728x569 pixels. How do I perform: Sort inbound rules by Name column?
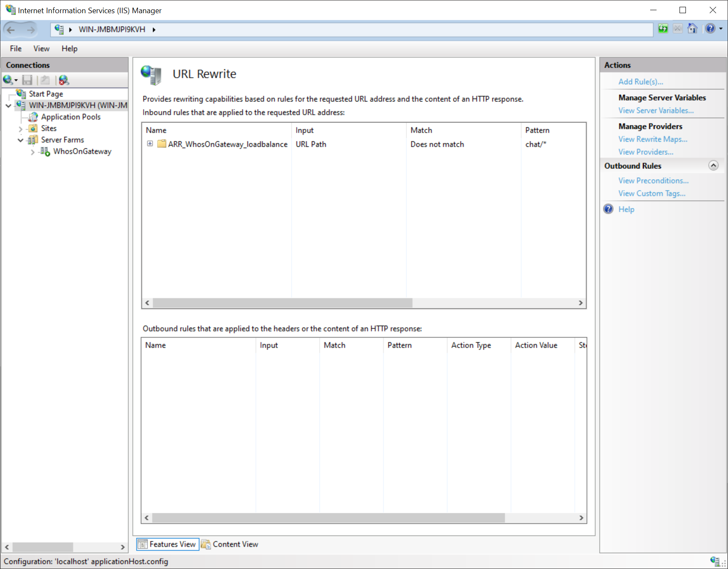[217, 130]
